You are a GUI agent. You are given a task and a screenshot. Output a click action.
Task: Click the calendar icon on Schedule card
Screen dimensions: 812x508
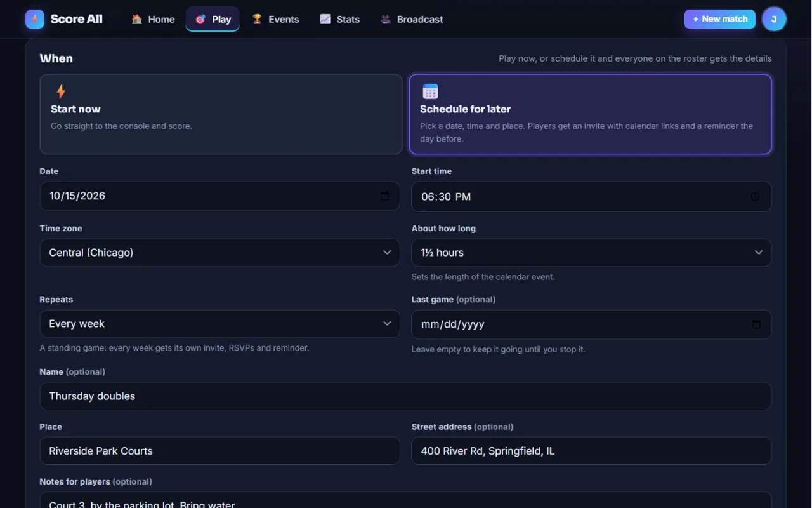(430, 91)
